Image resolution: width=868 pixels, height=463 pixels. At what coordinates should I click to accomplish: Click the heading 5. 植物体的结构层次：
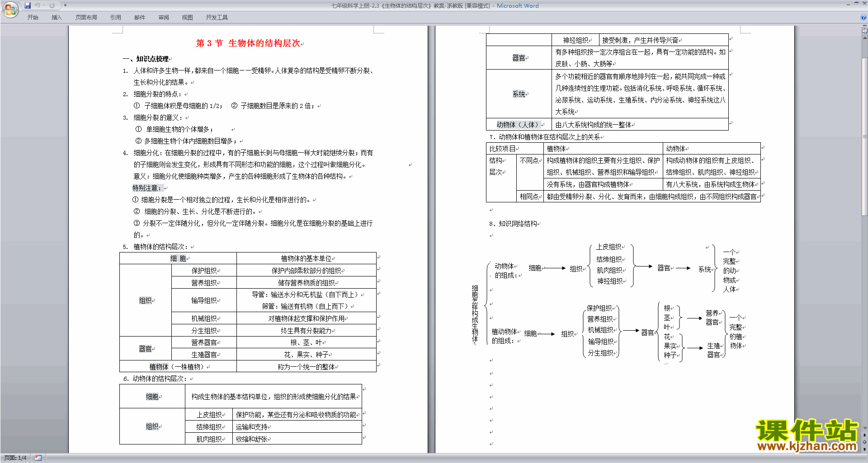click(x=156, y=247)
